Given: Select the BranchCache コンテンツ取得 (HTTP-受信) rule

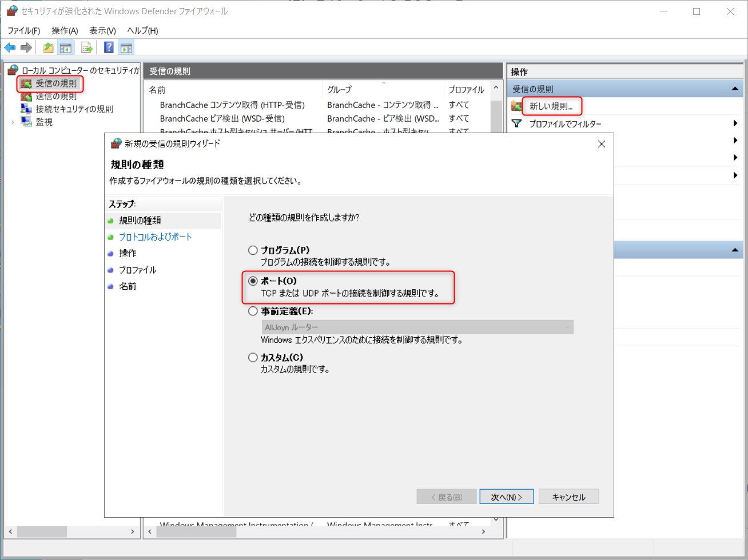Looking at the screenshot, I should click(232, 105).
